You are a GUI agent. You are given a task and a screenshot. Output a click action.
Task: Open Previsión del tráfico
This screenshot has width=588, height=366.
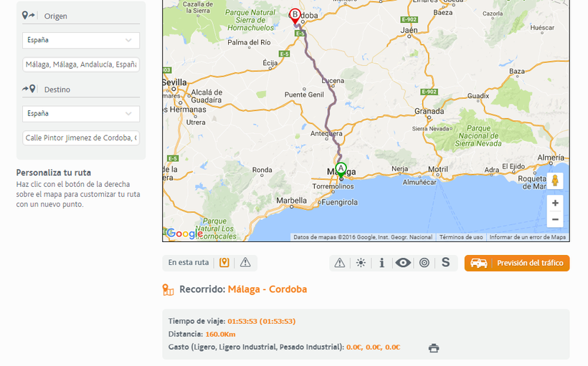517,263
